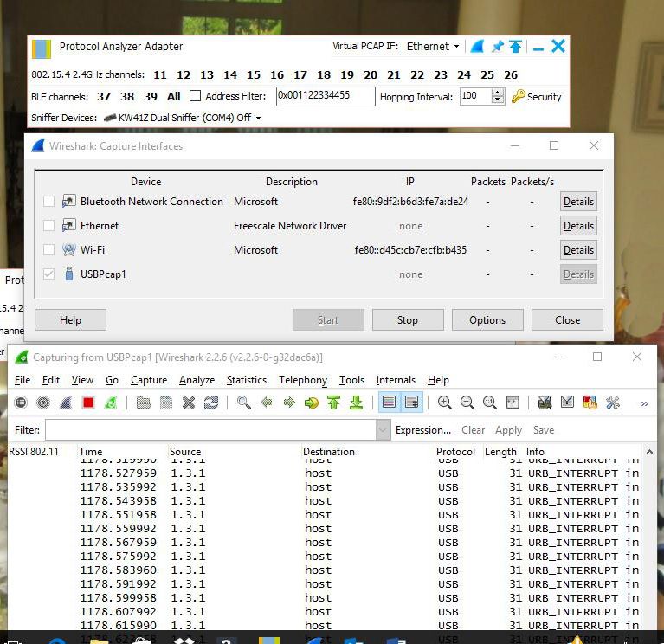The width and height of the screenshot is (664, 644).
Task: Click Options in the Capture Interfaces dialog
Action: (x=487, y=319)
